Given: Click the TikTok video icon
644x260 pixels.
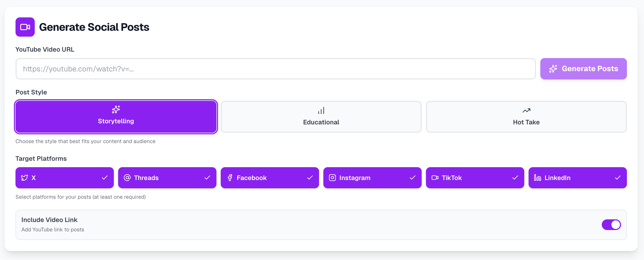Looking at the screenshot, I should click(x=435, y=178).
